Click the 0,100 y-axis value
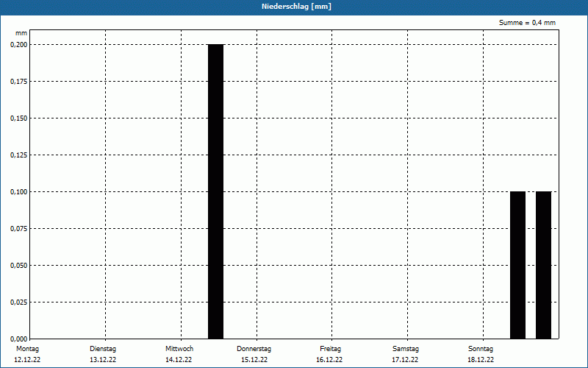Image resolution: width=588 pixels, height=368 pixels. point(19,192)
